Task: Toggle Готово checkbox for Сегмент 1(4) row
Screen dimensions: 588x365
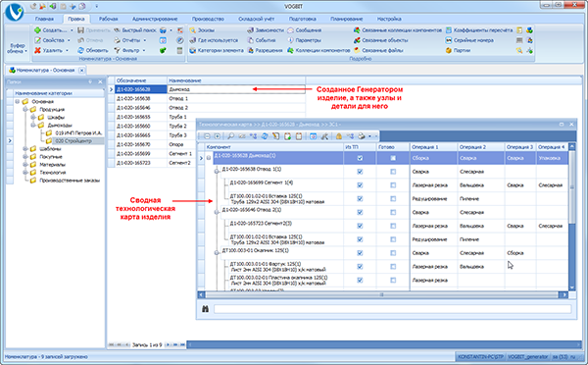Action: tap(393, 185)
